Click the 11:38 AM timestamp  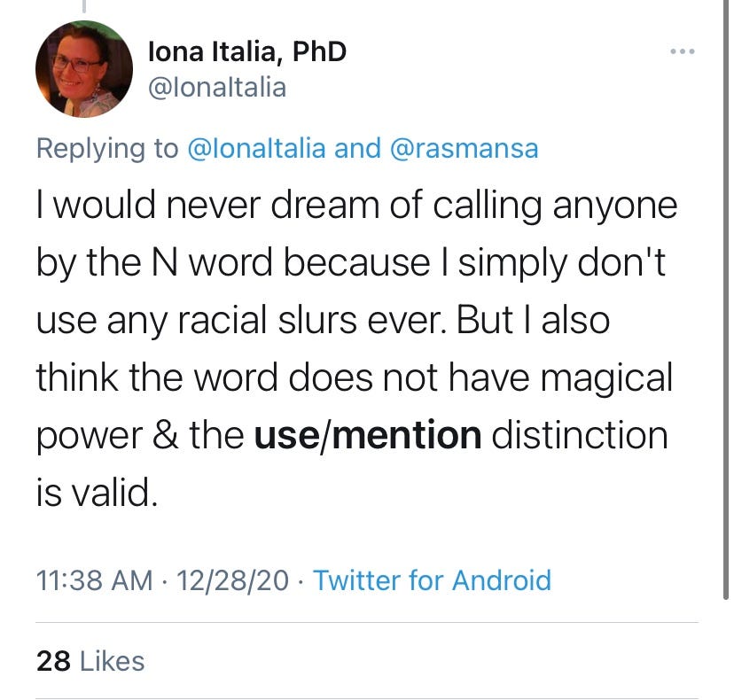[95, 580]
